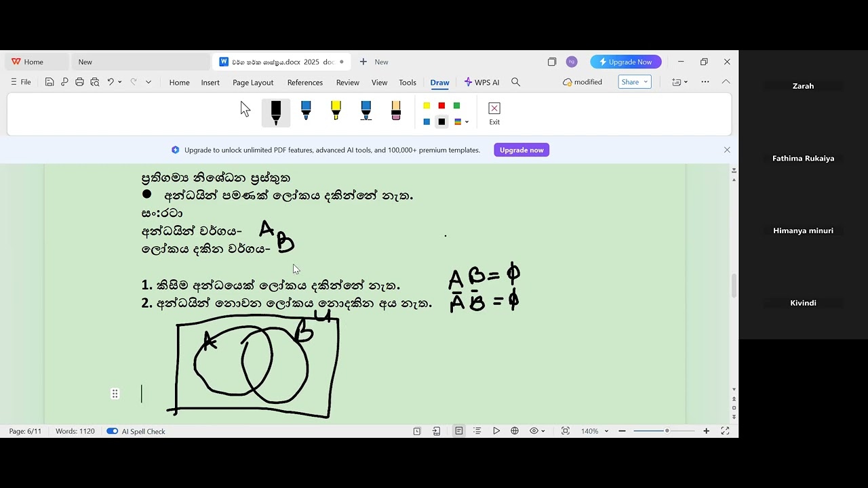This screenshot has height=488, width=868.
Task: Click the search magnifier icon
Action: tap(515, 82)
